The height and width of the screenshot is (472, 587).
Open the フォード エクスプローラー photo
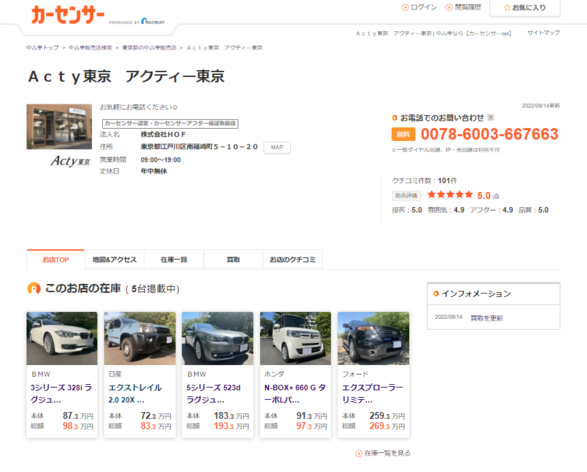click(x=373, y=338)
